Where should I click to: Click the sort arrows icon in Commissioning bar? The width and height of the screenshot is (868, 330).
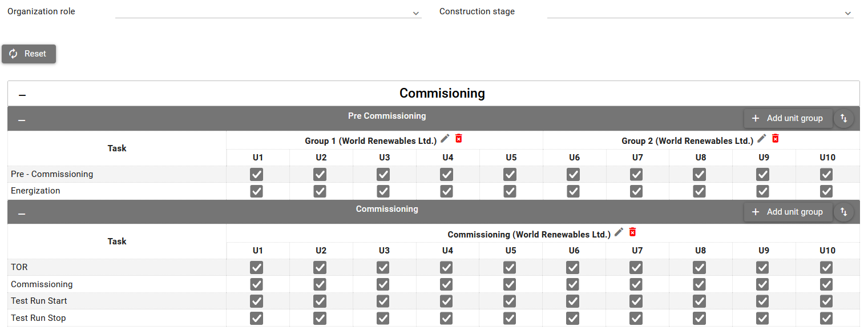click(843, 212)
